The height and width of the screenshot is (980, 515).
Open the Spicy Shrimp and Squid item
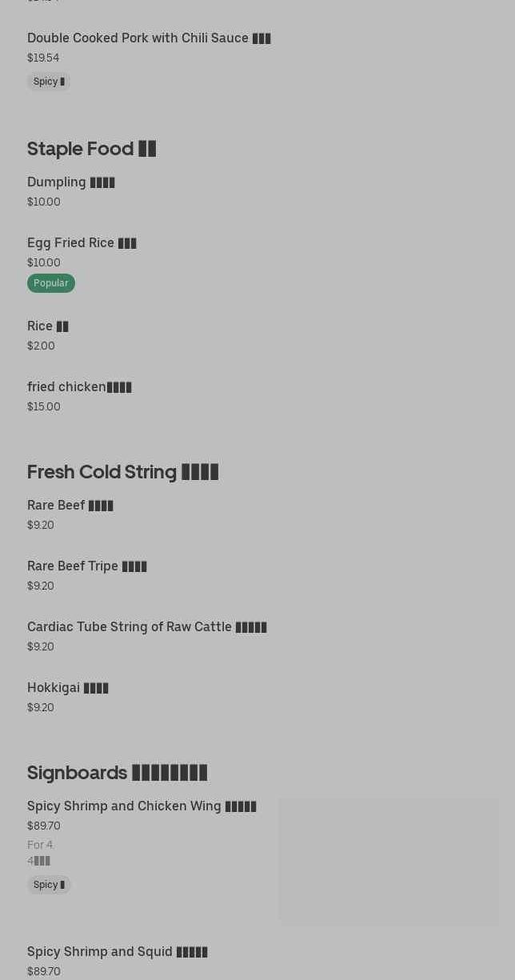(x=117, y=952)
